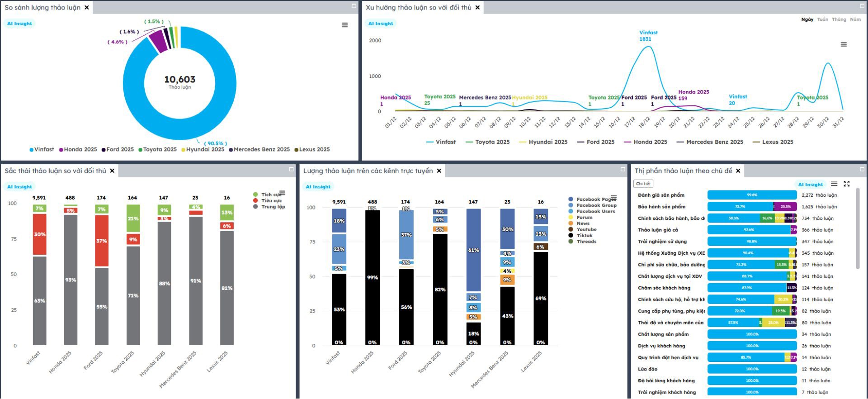This screenshot has height=399, width=868.
Task: Click the Chi tiết button
Action: click(643, 184)
